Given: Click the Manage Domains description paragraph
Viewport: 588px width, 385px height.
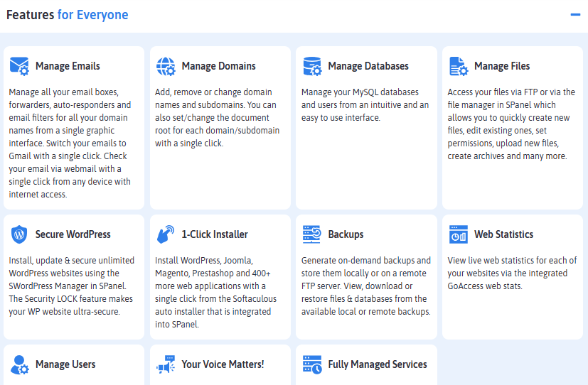Looking at the screenshot, I should coord(217,118).
